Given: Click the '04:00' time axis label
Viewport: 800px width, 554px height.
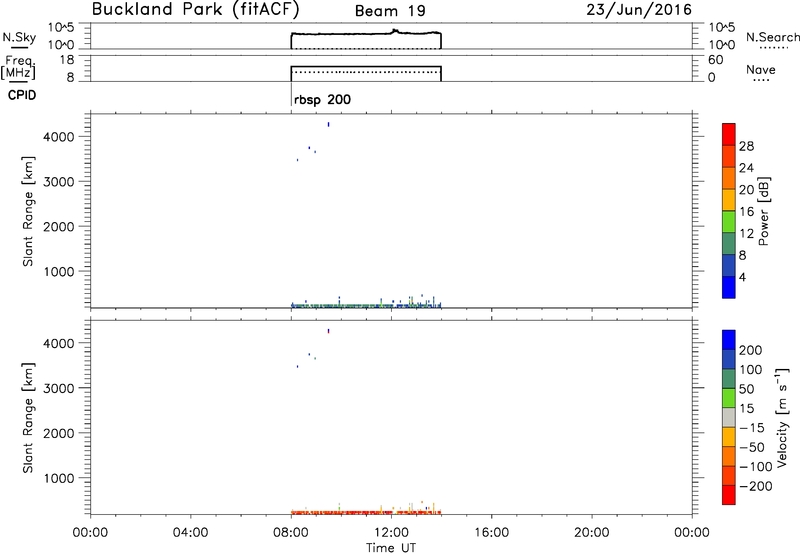Looking at the screenshot, I should coord(191,533).
